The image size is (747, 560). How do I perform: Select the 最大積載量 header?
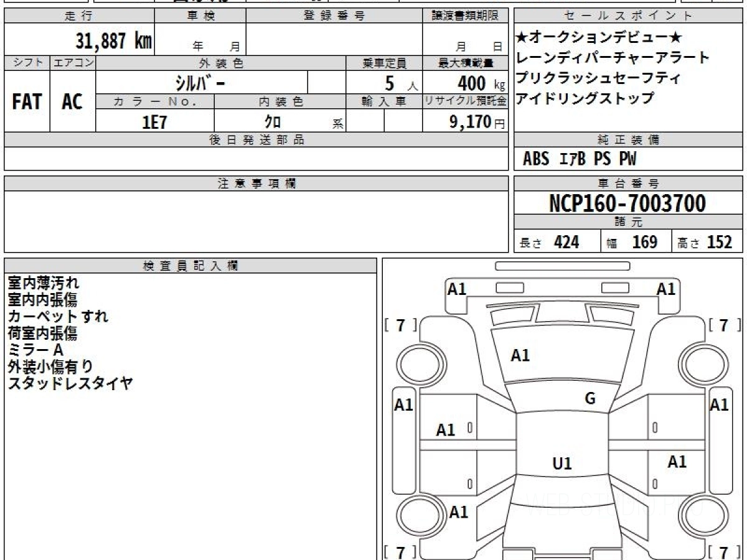point(466,63)
